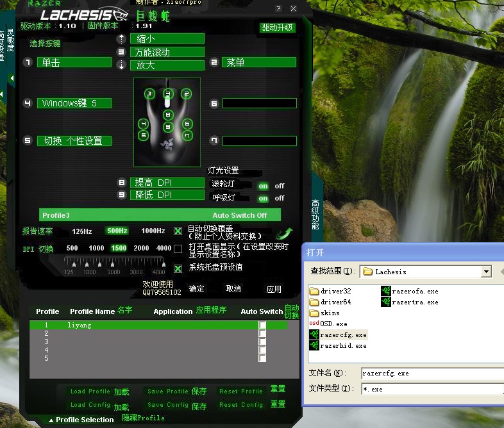This screenshot has width=504, height=428.
Task: Open the 缩小 assignment dropdown
Action: 167,38
